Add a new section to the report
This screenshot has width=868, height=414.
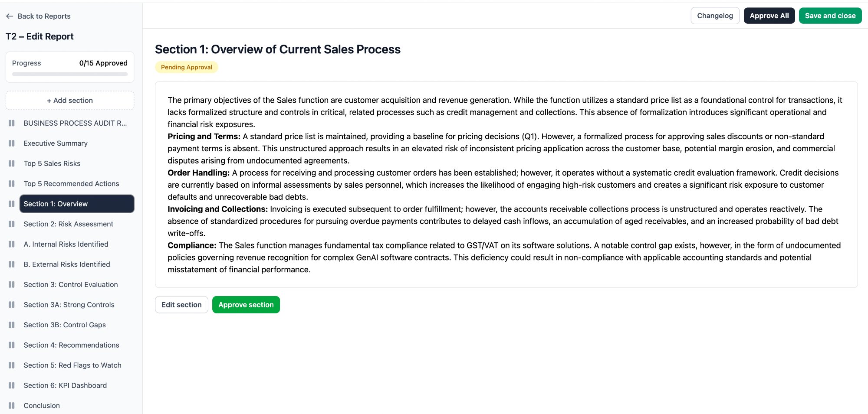(69, 100)
